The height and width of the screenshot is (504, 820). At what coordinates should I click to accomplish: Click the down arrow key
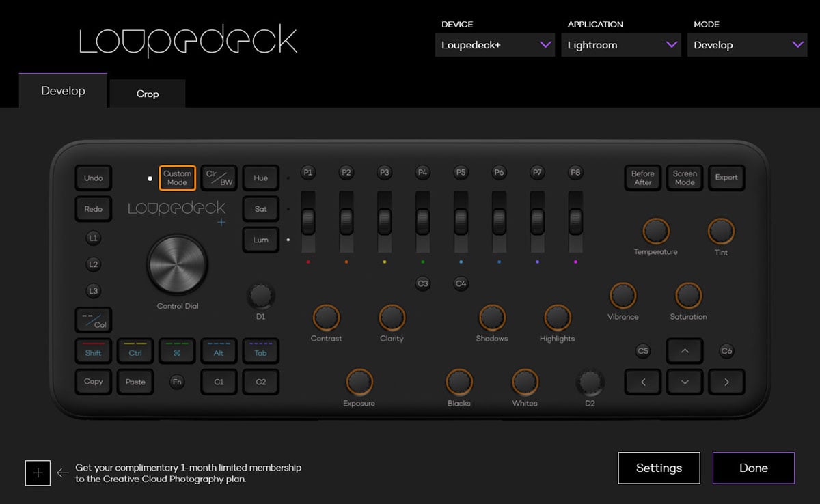point(685,382)
